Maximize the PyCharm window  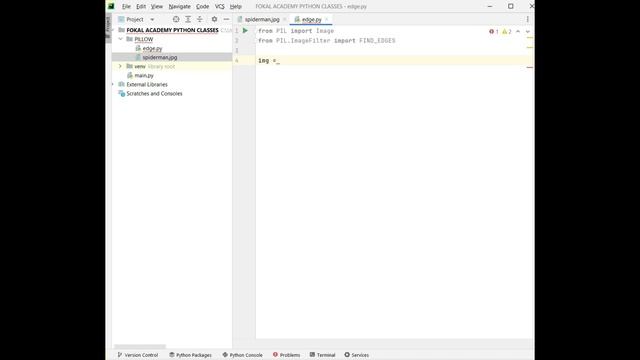(x=511, y=6)
